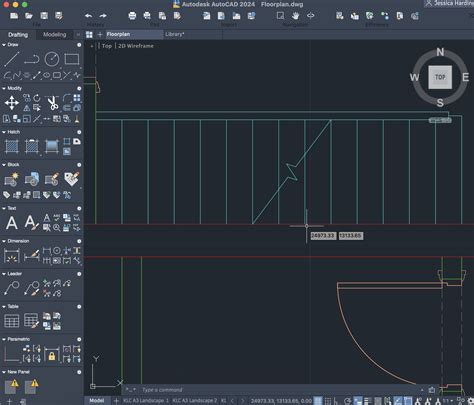
Task: Select the Gradient hatch tool
Action: [x=52, y=147]
